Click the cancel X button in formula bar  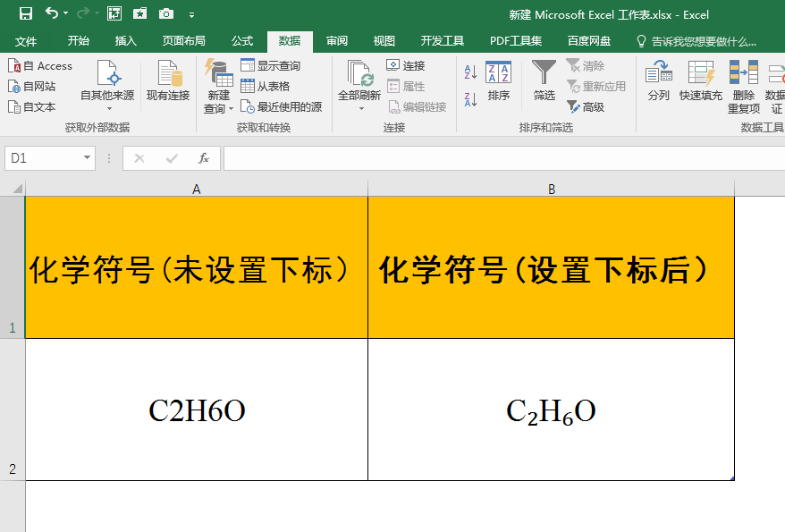click(x=139, y=158)
